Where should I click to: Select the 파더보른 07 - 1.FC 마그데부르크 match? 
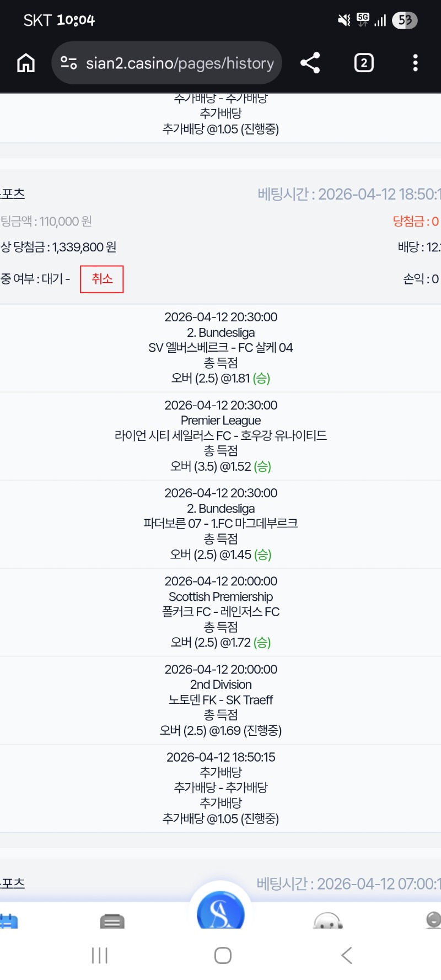coord(220,524)
